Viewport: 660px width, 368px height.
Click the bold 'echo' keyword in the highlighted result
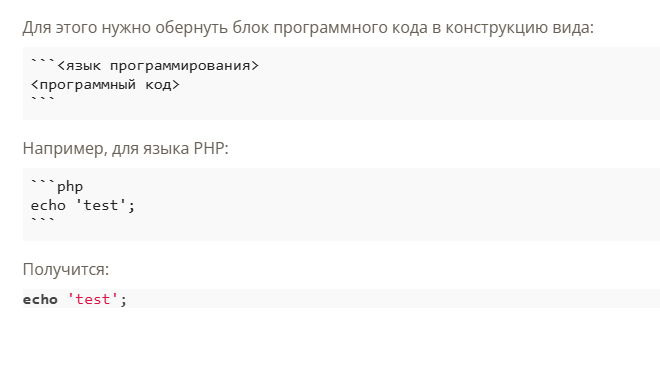(40, 299)
